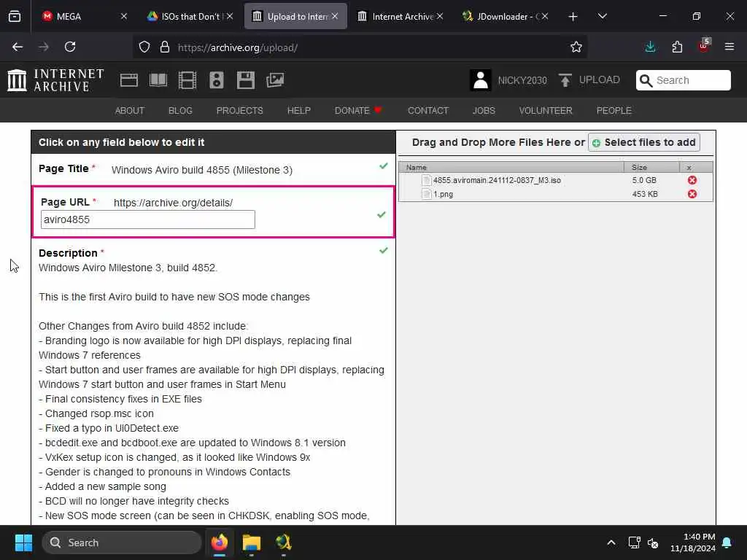Open the PROJECTS navigation link
The image size is (747, 560).
[x=239, y=111]
